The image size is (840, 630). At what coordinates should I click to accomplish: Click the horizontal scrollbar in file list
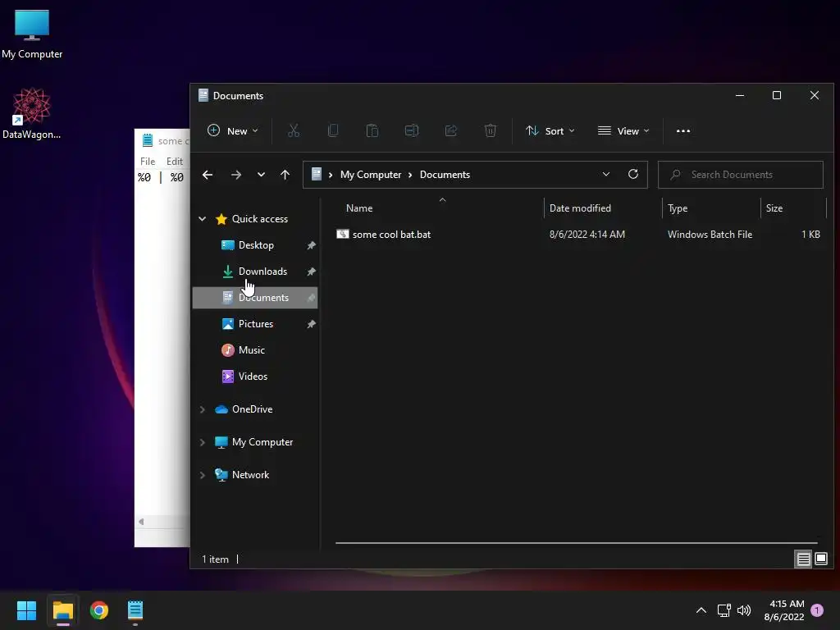(577, 543)
